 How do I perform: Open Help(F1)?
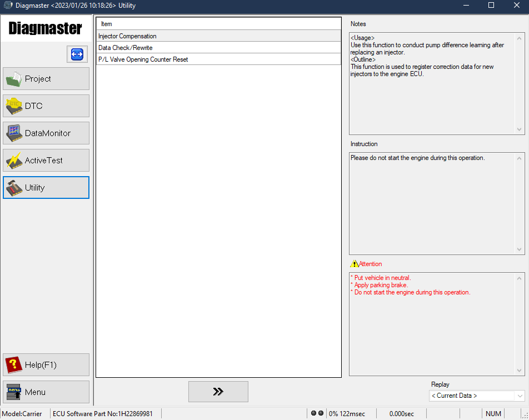[46, 364]
